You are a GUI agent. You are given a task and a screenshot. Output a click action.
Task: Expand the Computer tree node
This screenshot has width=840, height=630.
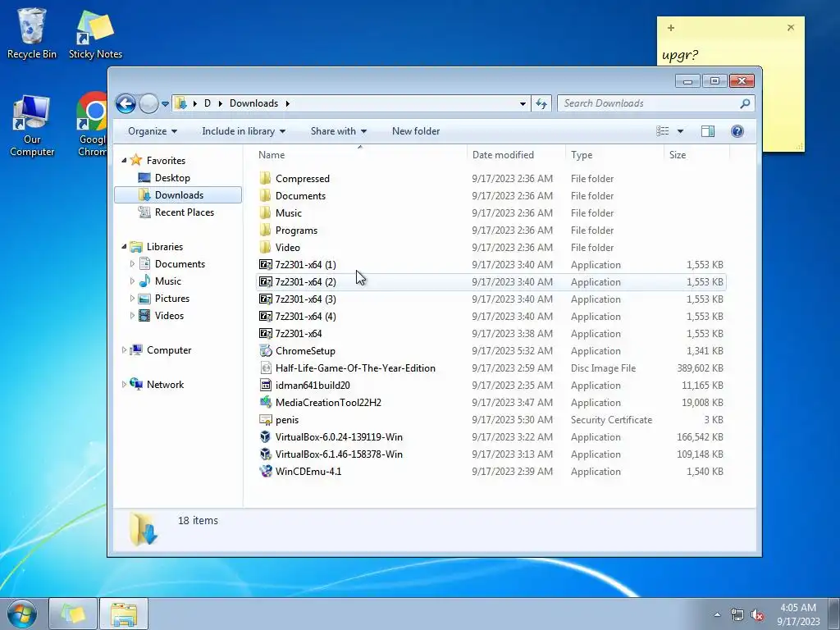tap(125, 349)
